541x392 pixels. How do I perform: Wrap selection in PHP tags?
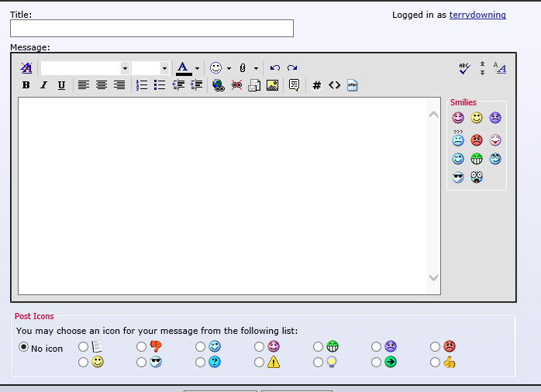353,85
